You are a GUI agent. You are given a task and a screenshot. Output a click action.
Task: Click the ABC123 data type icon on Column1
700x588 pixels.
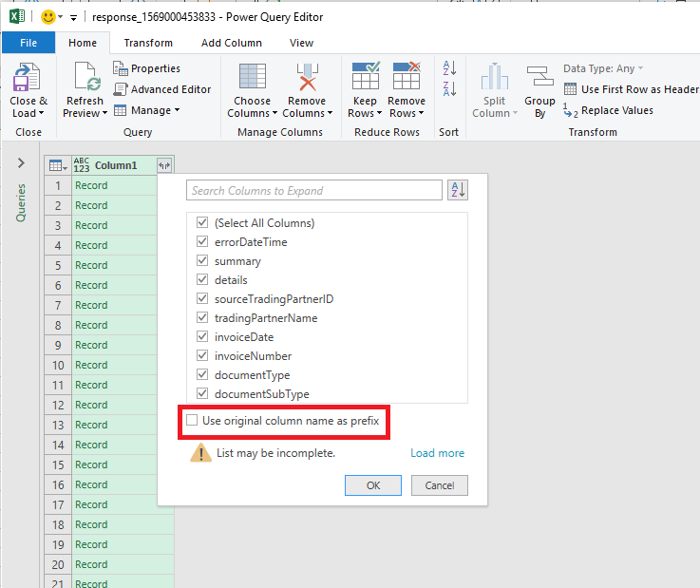[x=82, y=165]
